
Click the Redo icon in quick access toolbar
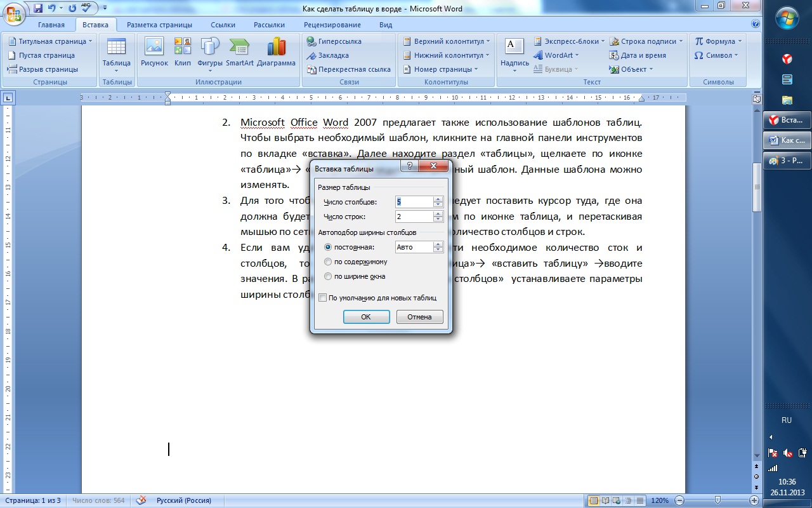(x=72, y=8)
